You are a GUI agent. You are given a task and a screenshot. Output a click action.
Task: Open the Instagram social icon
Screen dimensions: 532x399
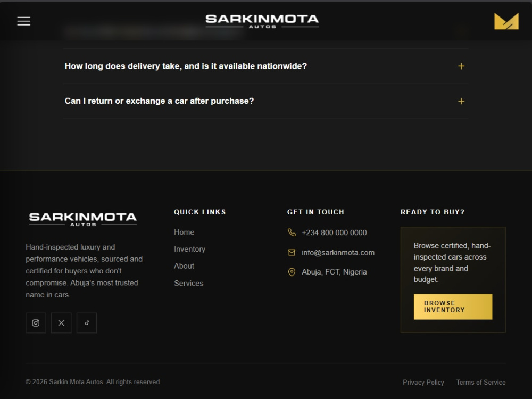pos(36,323)
